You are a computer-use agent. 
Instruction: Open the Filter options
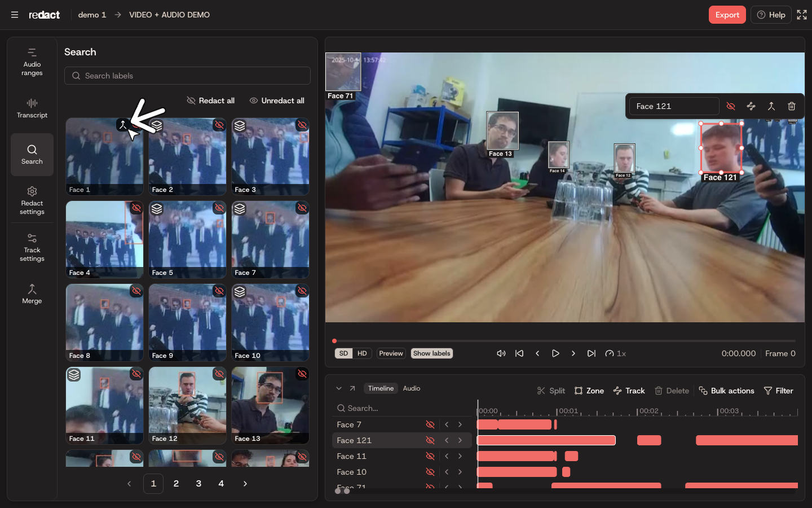click(x=778, y=391)
